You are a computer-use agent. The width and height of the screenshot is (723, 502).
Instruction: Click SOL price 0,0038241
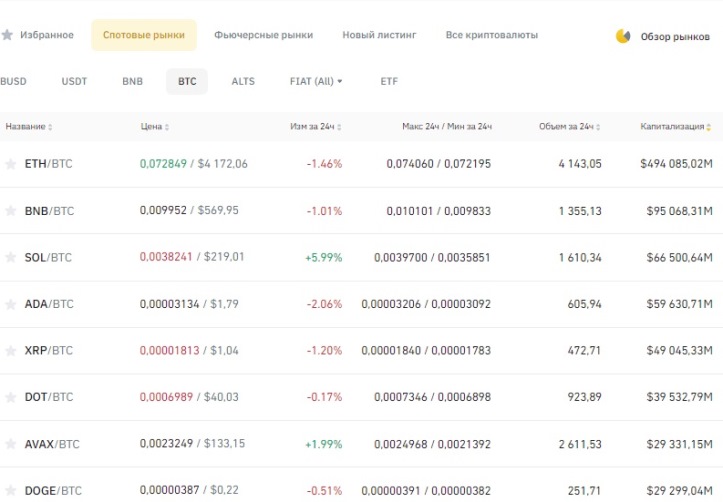(x=166, y=257)
